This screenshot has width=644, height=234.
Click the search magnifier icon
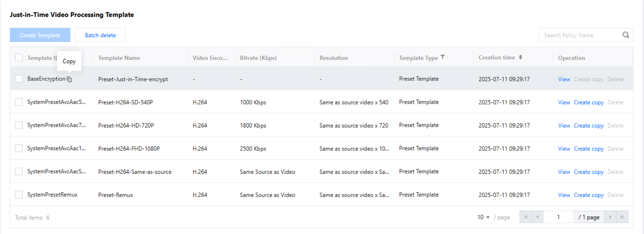(626, 35)
